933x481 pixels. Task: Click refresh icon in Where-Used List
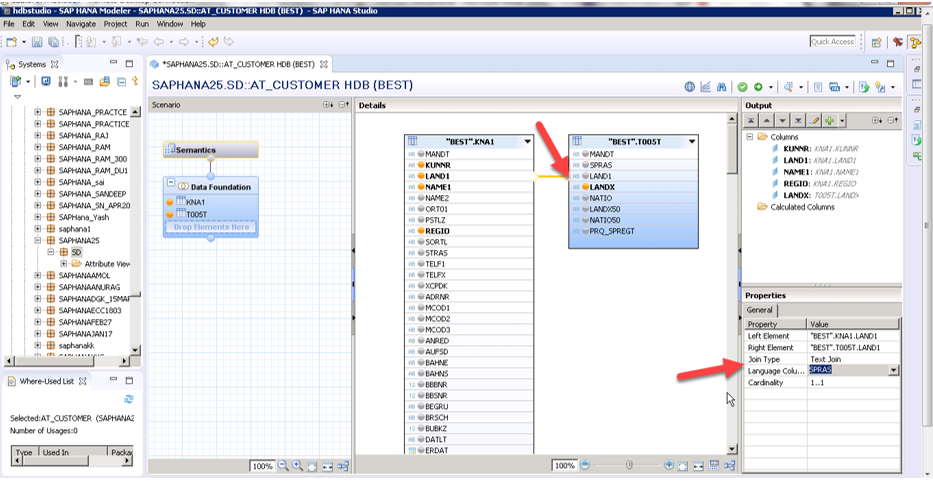(129, 399)
